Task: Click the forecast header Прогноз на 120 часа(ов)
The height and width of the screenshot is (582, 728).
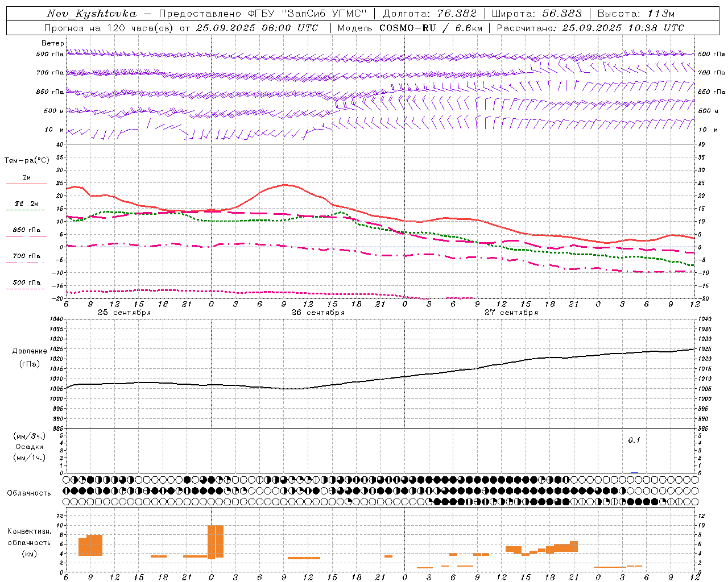Action: (109, 28)
